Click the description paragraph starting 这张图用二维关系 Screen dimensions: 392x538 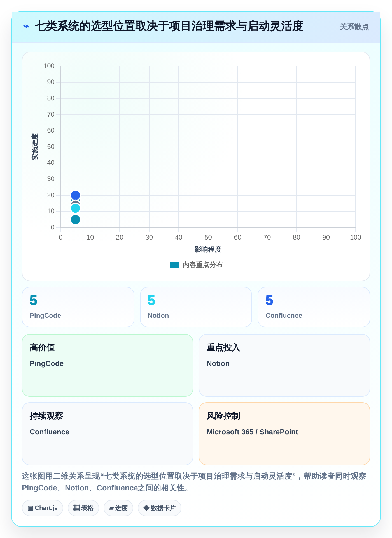pos(194,482)
